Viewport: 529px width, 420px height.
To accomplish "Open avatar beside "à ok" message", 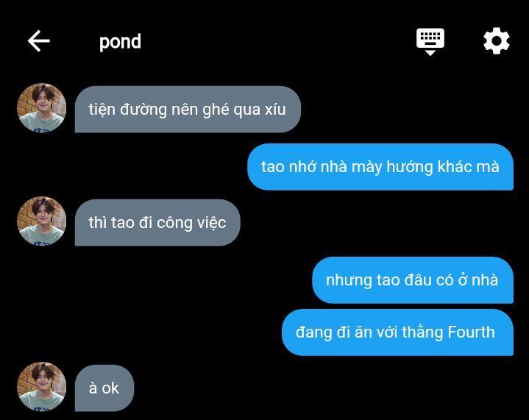I will [x=41, y=387].
